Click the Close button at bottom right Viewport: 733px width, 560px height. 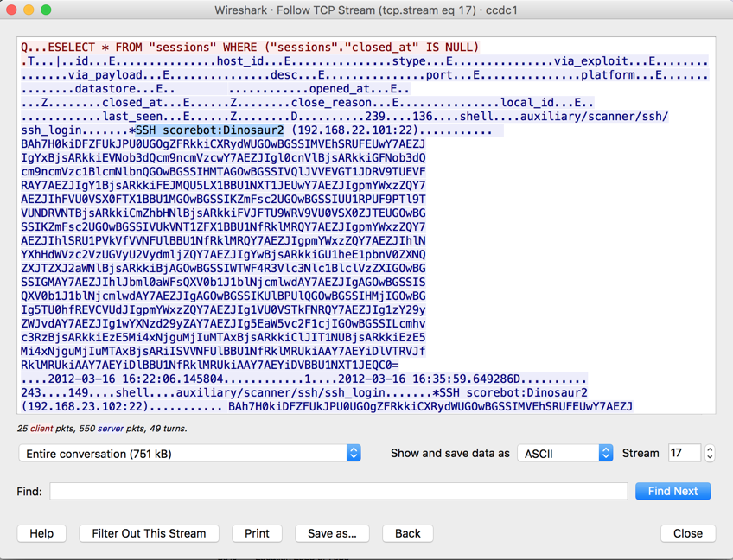(688, 533)
